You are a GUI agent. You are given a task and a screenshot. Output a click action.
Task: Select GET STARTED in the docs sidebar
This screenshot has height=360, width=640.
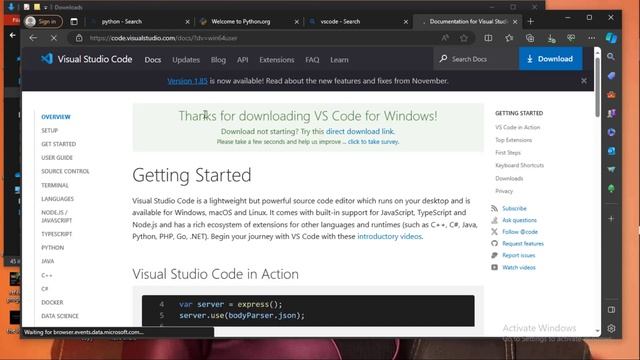pos(58,144)
